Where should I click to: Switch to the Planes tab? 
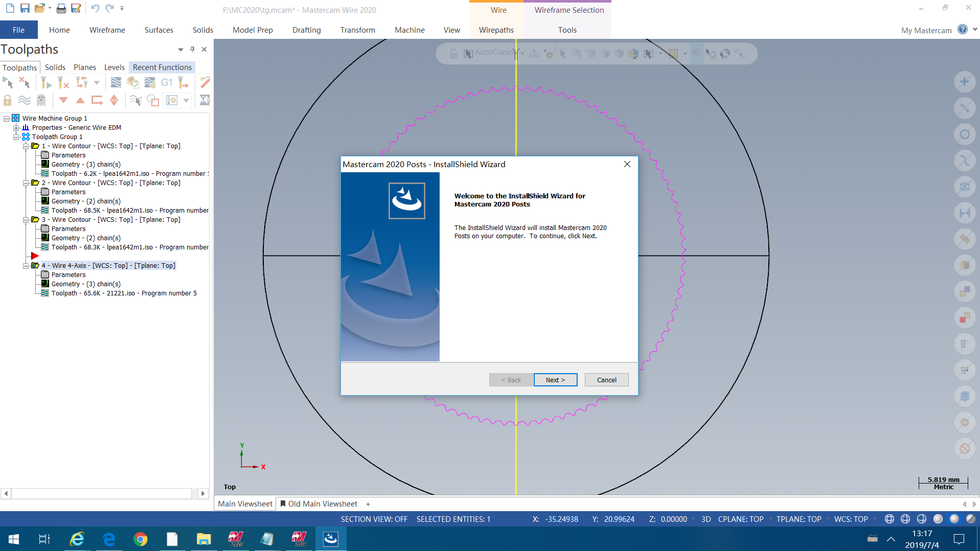point(85,67)
